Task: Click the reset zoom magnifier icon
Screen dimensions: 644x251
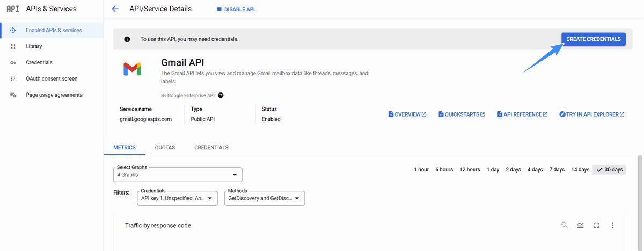Action: coord(564,225)
